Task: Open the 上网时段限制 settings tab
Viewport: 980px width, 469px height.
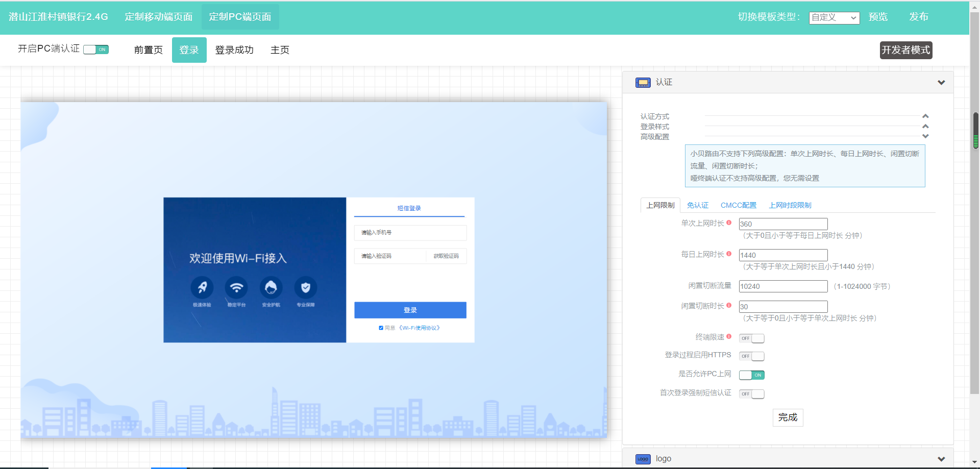Action: click(790, 205)
